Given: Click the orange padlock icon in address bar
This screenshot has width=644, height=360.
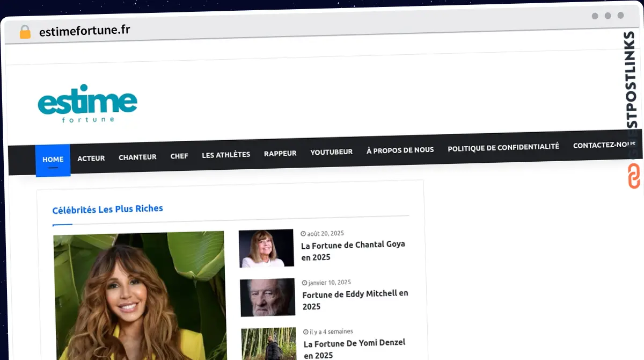Looking at the screenshot, I should pos(25,32).
